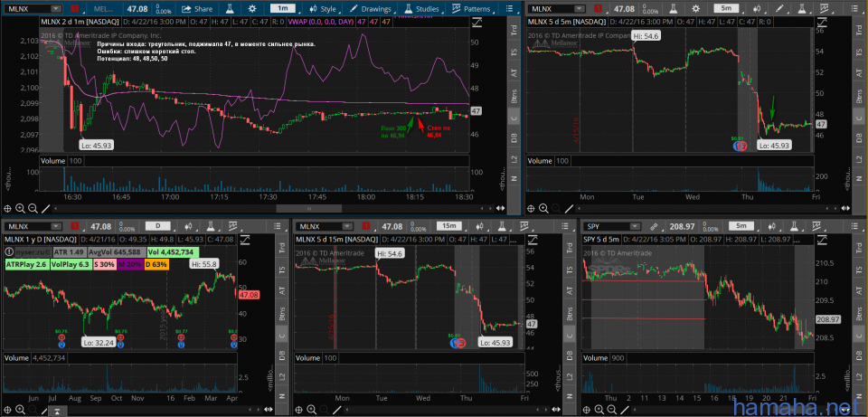Change the 5m timeframe in SPY chart
Screen dimensions: 868x417
coord(741,226)
